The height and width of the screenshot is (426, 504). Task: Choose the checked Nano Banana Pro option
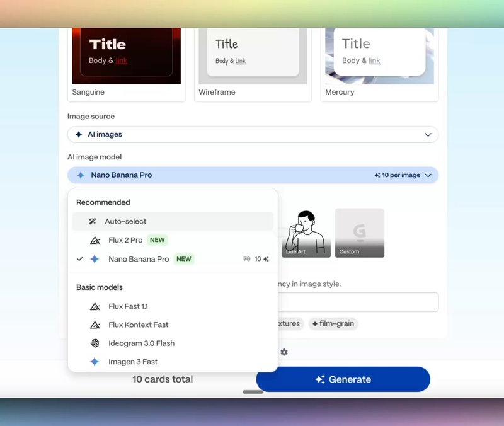[x=173, y=259]
